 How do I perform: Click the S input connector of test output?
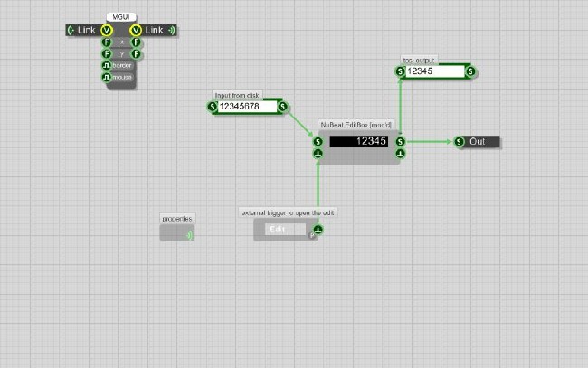(x=400, y=71)
